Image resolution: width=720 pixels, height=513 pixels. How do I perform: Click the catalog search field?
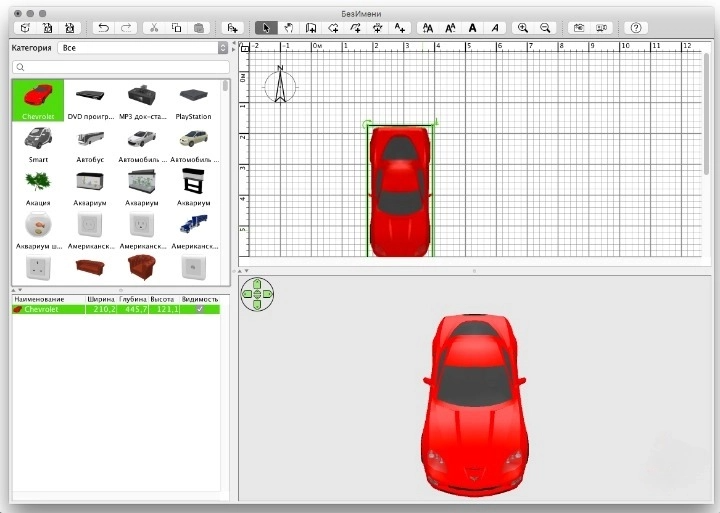(x=120, y=67)
